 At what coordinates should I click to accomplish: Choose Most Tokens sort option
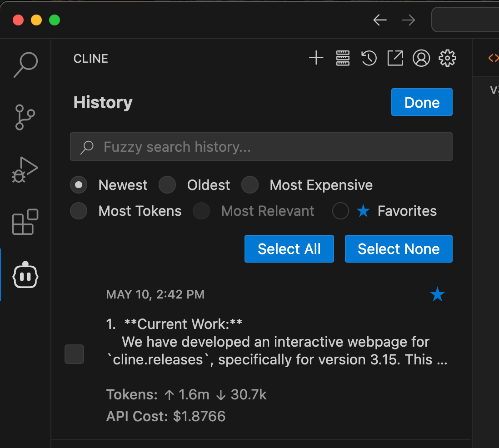79,211
